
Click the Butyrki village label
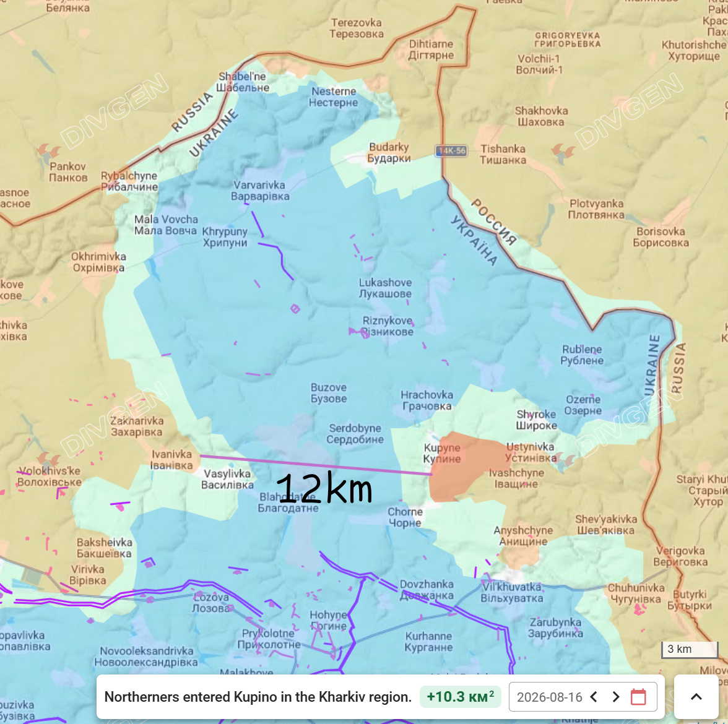(x=690, y=600)
